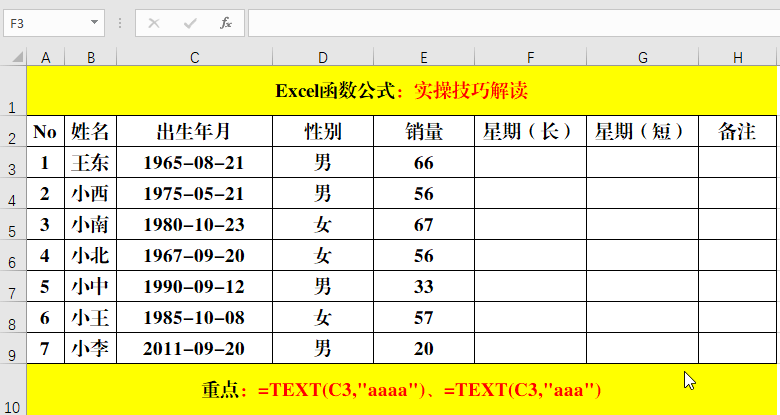
Task: Click the Cancel (X) icon in formula bar
Action: pyautogui.click(x=154, y=23)
